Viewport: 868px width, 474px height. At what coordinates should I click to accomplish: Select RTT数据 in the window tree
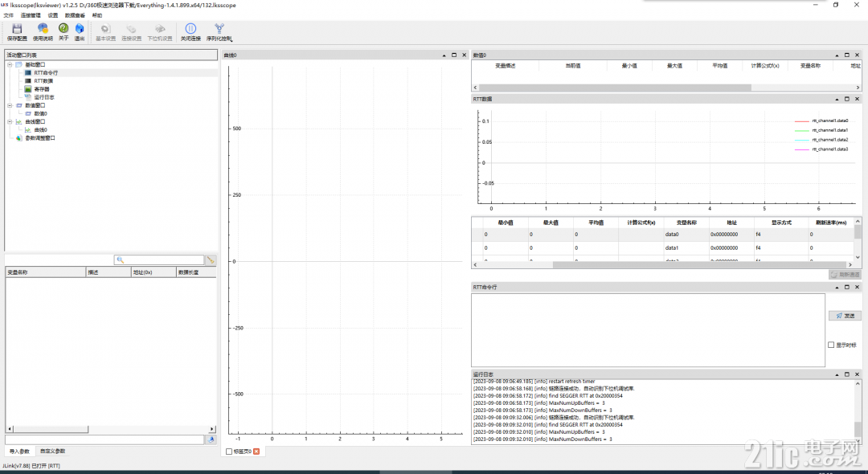[43, 81]
